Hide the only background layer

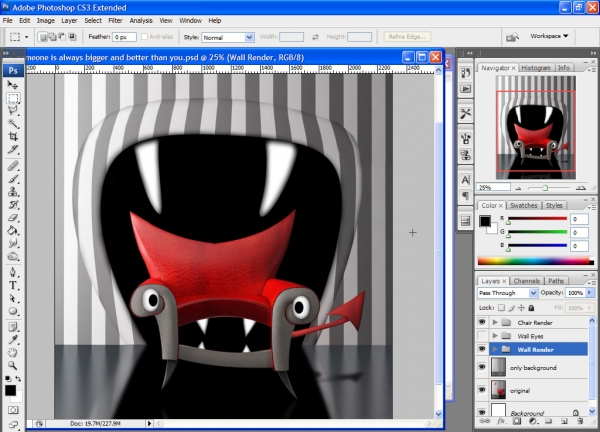482,367
